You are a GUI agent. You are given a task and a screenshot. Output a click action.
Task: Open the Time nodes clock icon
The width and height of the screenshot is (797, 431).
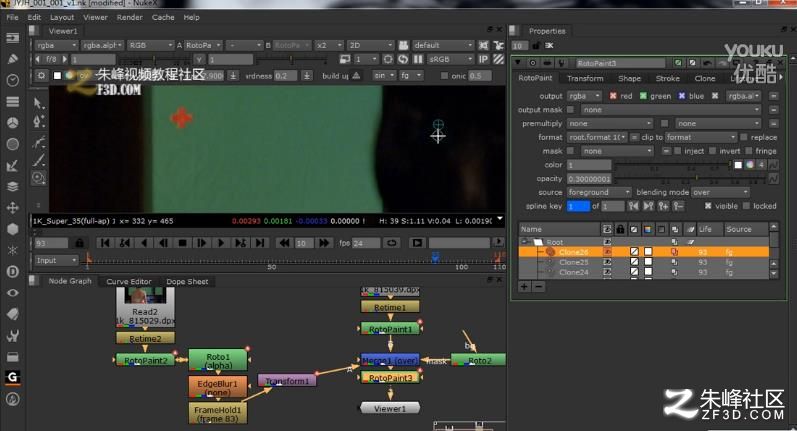pos(13,80)
